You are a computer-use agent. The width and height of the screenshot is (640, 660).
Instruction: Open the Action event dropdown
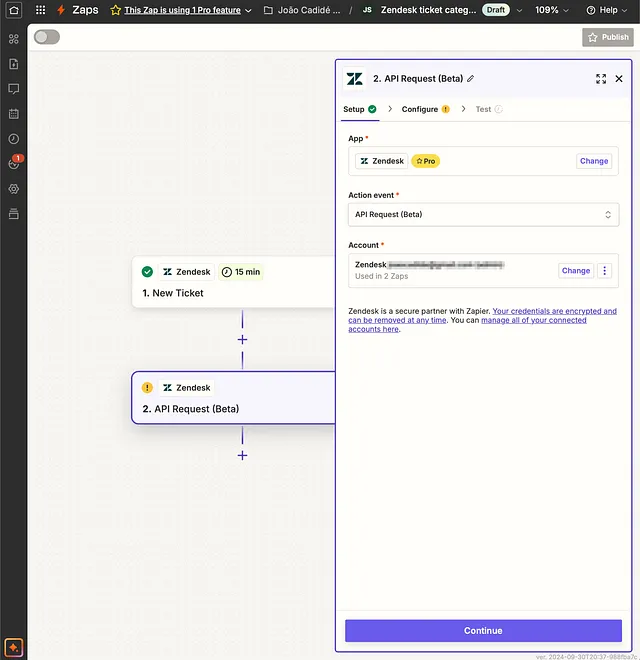point(483,215)
